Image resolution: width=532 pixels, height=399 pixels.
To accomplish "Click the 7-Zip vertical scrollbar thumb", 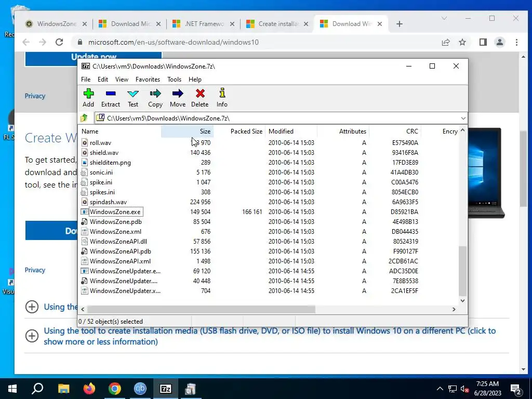I will click(462, 271).
